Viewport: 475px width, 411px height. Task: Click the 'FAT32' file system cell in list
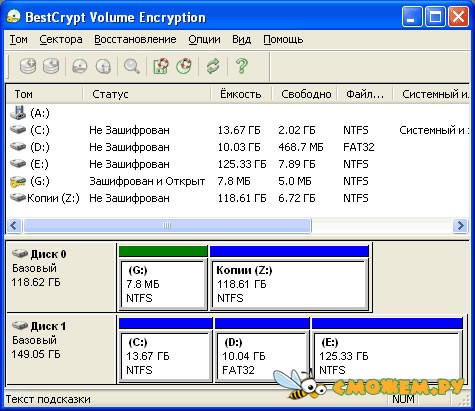click(x=359, y=147)
